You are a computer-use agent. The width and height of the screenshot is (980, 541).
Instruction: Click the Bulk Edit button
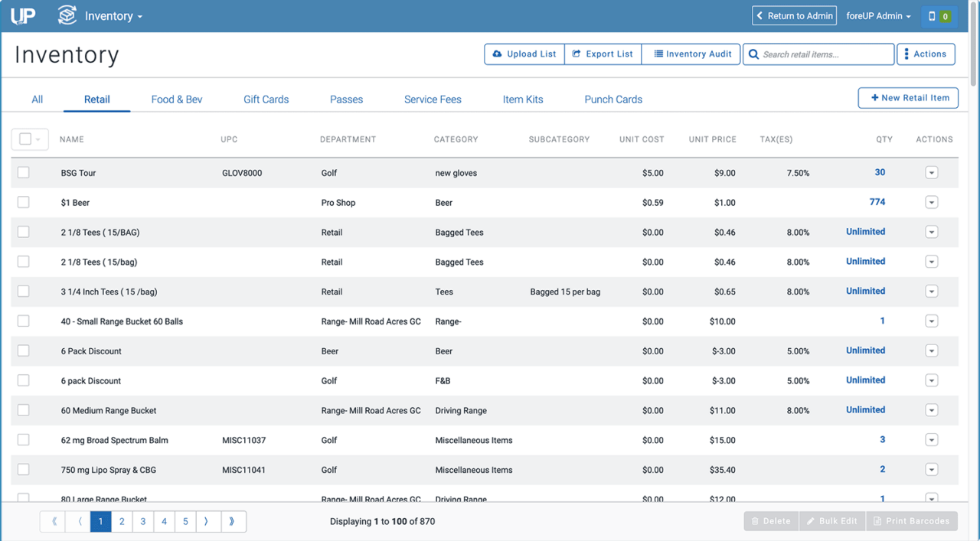832,521
